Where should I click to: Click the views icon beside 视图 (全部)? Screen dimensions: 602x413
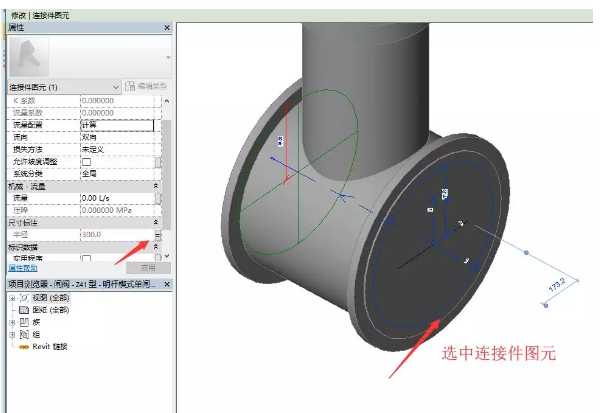point(24,298)
